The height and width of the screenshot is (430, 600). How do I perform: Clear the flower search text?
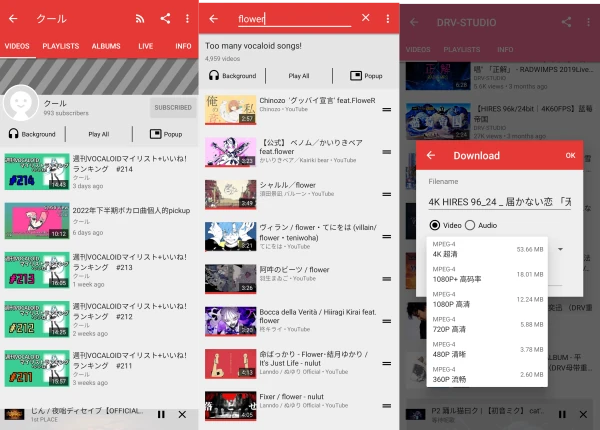[365, 18]
